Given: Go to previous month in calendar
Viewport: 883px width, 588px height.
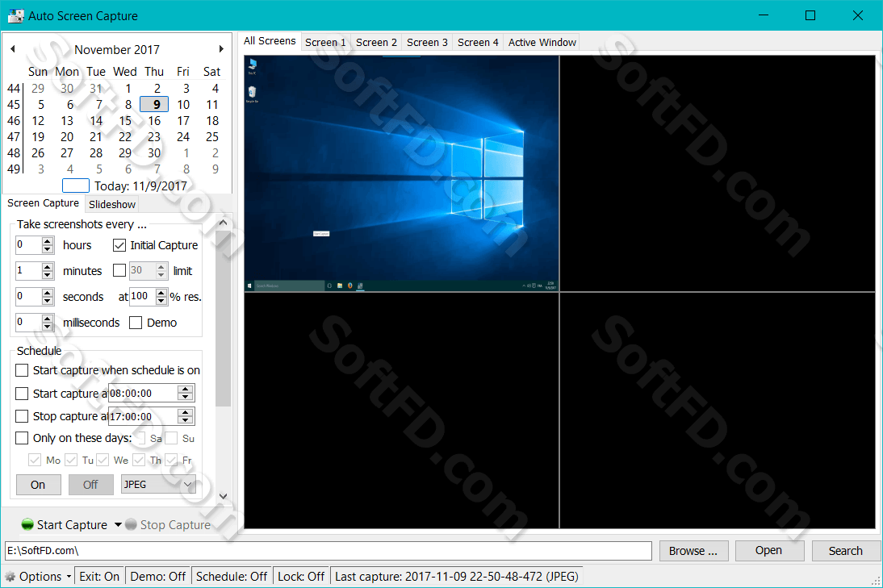Looking at the screenshot, I should (12, 49).
